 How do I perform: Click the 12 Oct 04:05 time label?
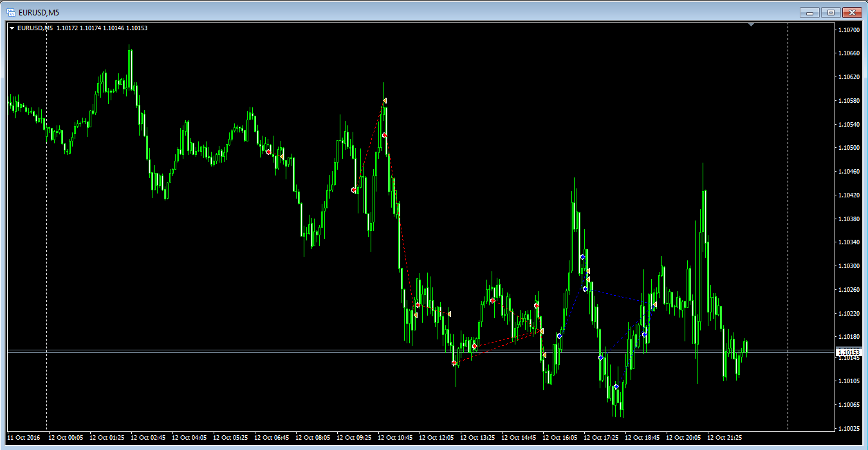189,438
